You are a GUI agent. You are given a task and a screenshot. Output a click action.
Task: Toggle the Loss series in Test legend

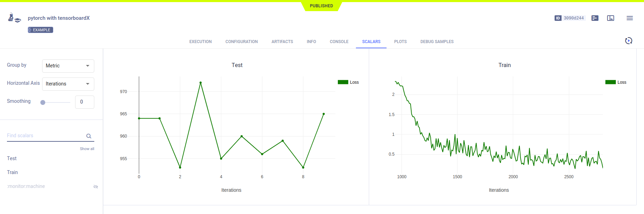[349, 82]
